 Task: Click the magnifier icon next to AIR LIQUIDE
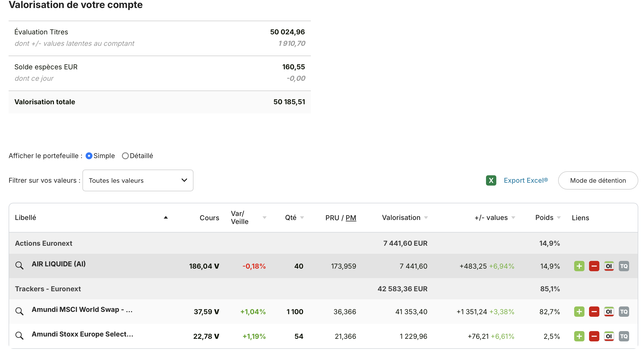19,265
